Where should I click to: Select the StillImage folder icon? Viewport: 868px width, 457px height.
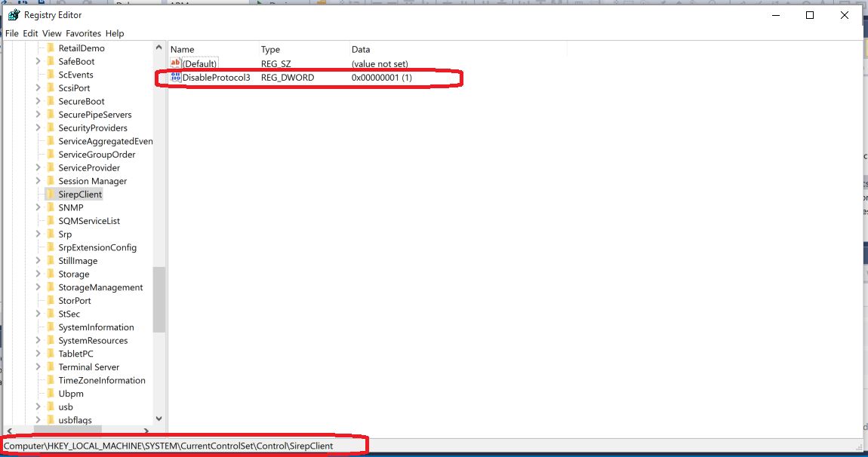pyautogui.click(x=51, y=261)
